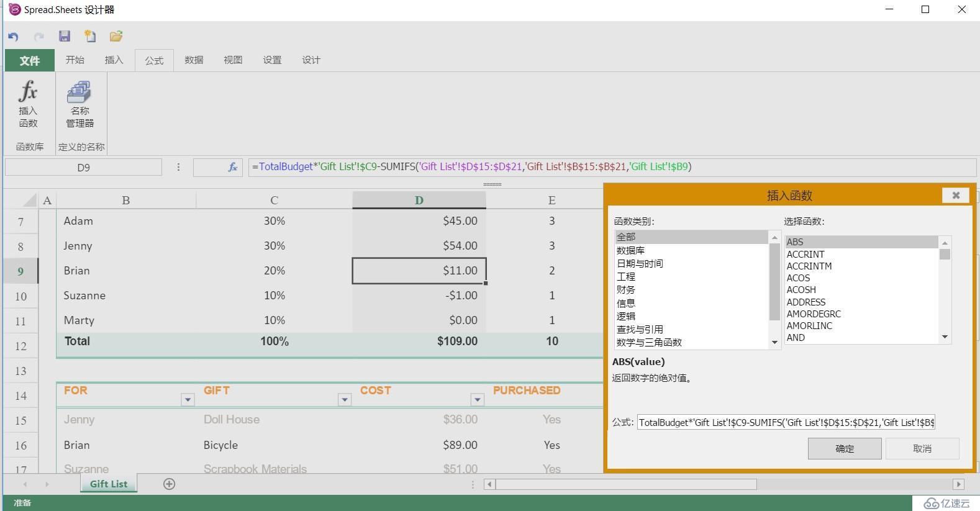Screen dimensions: 980x511
Task: Click the formula (公式) input field in dialog
Action: (x=786, y=422)
